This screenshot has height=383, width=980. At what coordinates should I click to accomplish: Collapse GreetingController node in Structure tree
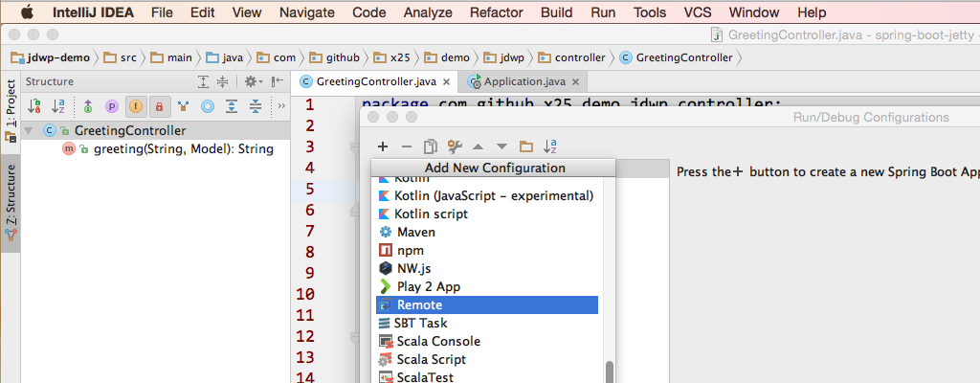[x=29, y=131]
